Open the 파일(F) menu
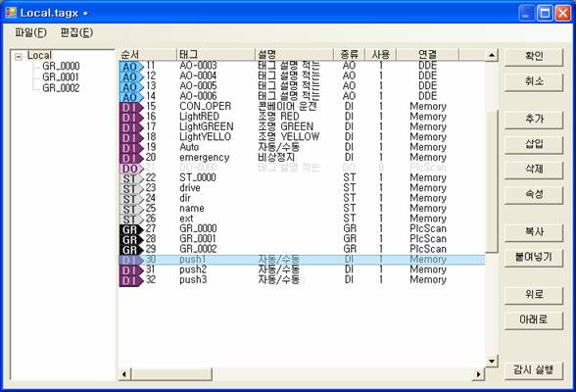The image size is (576, 392). (31, 32)
